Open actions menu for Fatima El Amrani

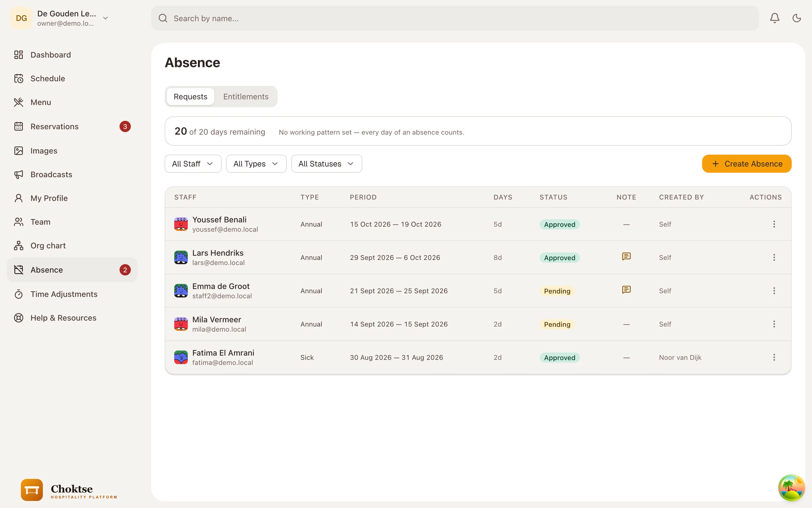click(x=774, y=357)
